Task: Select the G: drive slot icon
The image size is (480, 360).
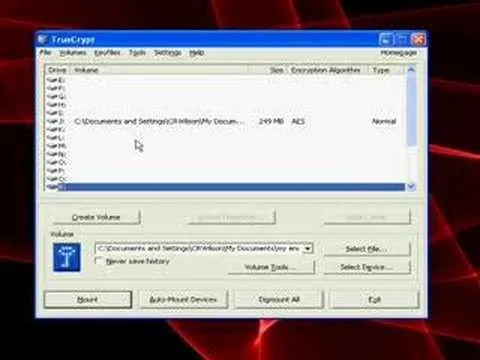Action: 52,96
